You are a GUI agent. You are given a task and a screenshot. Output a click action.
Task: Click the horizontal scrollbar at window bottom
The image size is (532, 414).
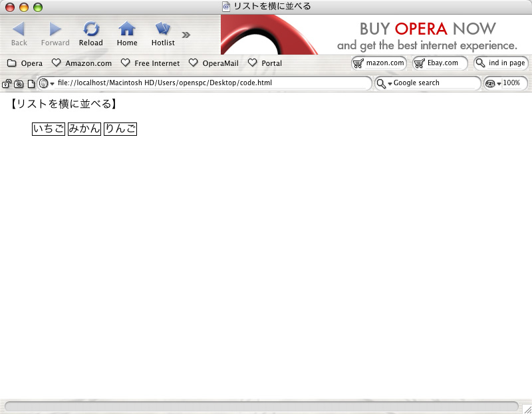click(261, 406)
